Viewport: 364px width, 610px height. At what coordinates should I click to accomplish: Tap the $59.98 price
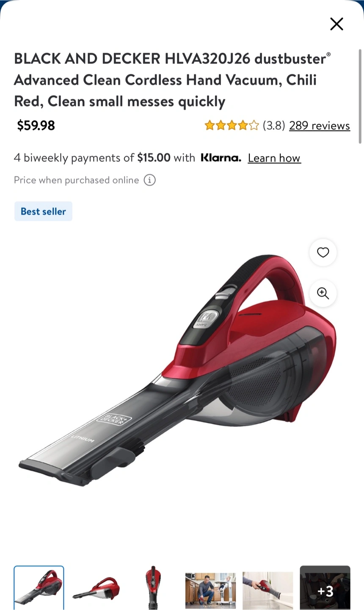tap(36, 125)
